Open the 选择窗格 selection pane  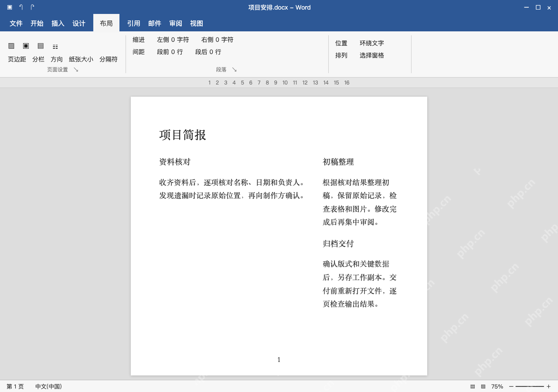(x=372, y=55)
